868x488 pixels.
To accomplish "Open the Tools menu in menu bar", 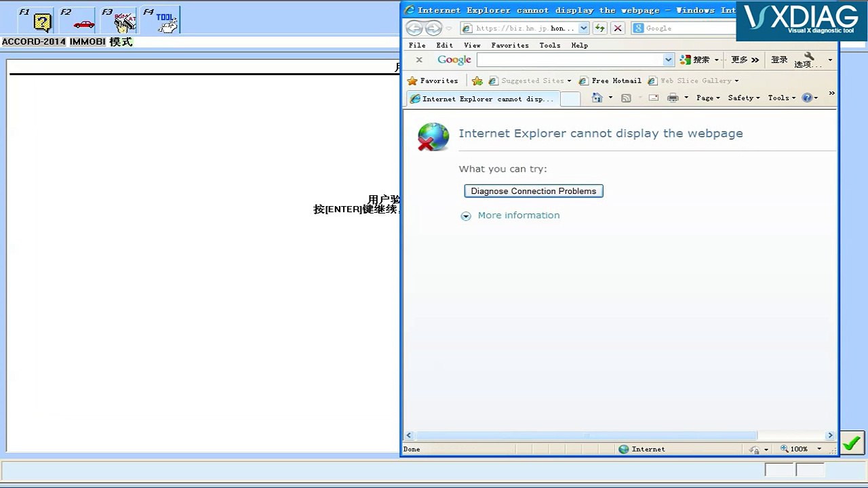I will coord(550,45).
